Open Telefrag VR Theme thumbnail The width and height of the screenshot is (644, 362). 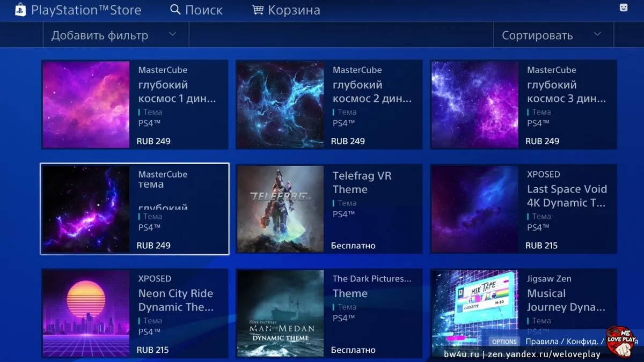pyautogui.click(x=280, y=209)
